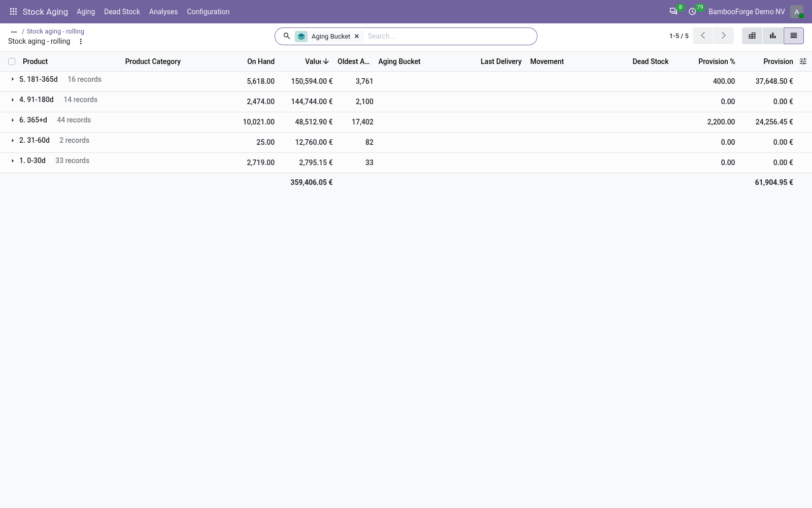Open the activities clock icon
Viewport: 812px width, 508px height.
pyautogui.click(x=692, y=12)
